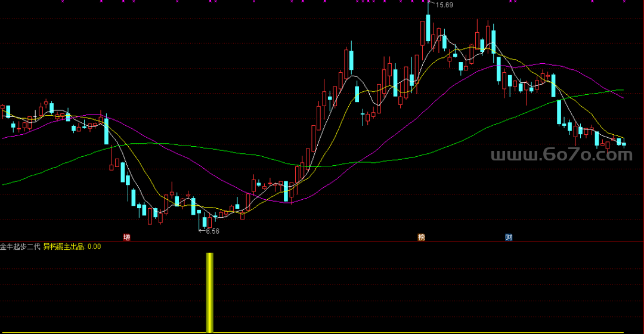644x334 pixels.
Task: Open the 榜 marker on the timeline
Action: point(422,237)
